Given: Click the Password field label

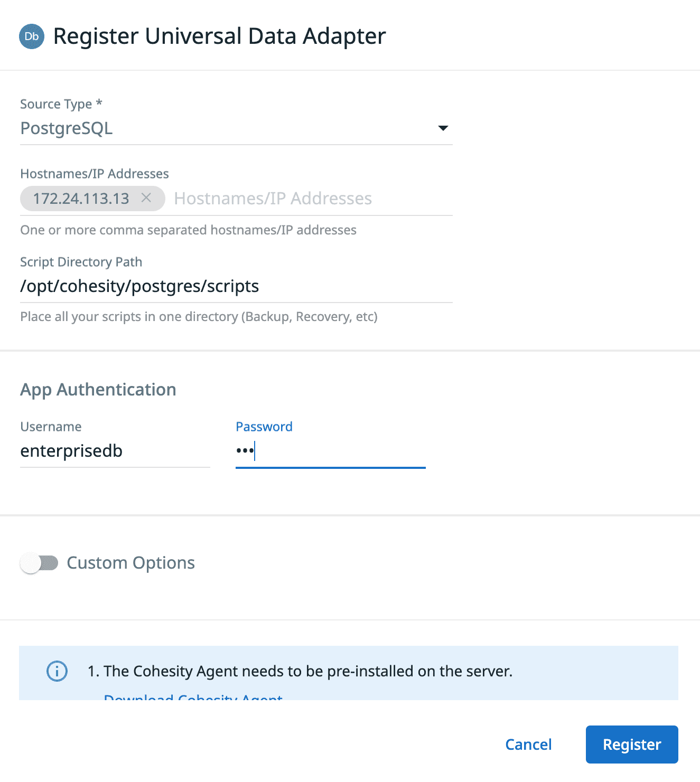Looking at the screenshot, I should point(264,427).
